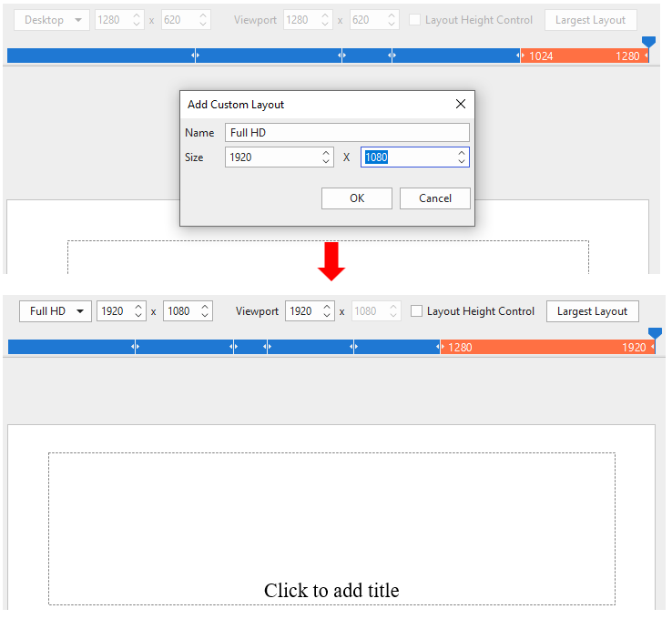Click the dialog Size height field 1080

point(407,157)
